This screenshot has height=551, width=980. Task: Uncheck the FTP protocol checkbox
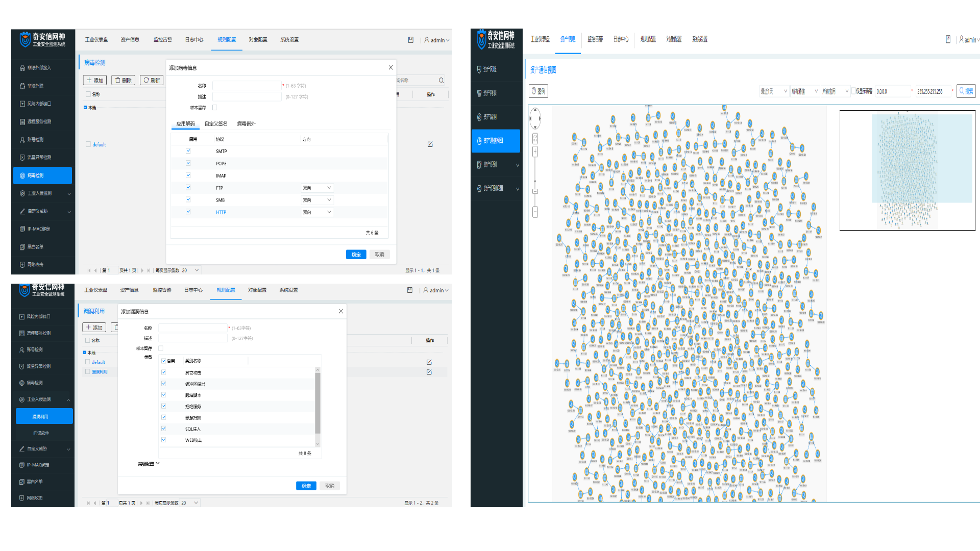pos(188,188)
